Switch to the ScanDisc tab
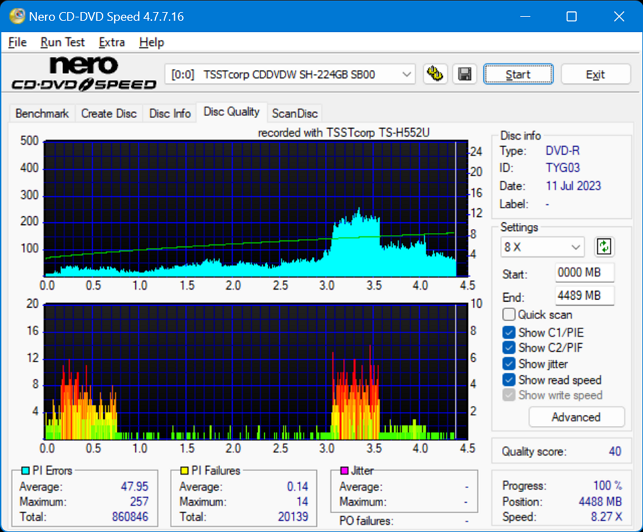Image resolution: width=643 pixels, height=532 pixels. pos(295,113)
